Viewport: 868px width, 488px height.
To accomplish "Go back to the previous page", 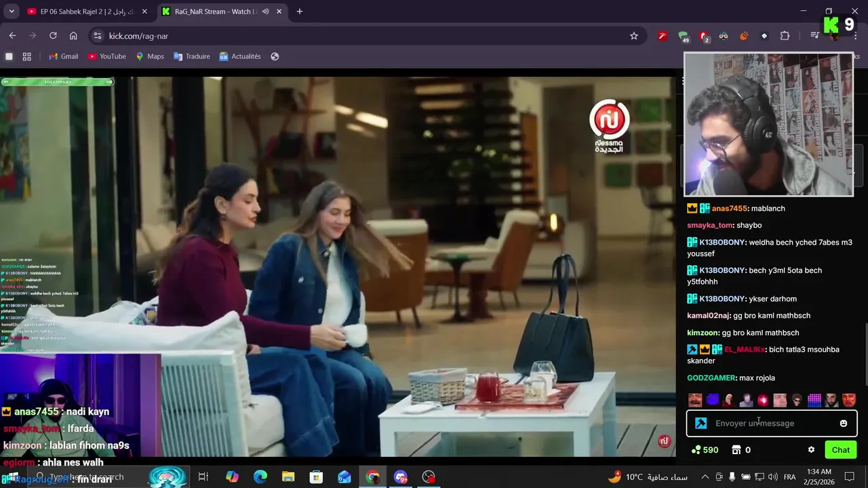I will pyautogui.click(x=12, y=36).
